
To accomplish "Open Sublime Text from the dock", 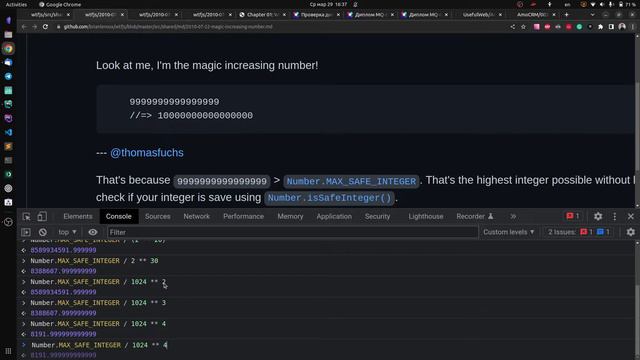I will click(8, 146).
